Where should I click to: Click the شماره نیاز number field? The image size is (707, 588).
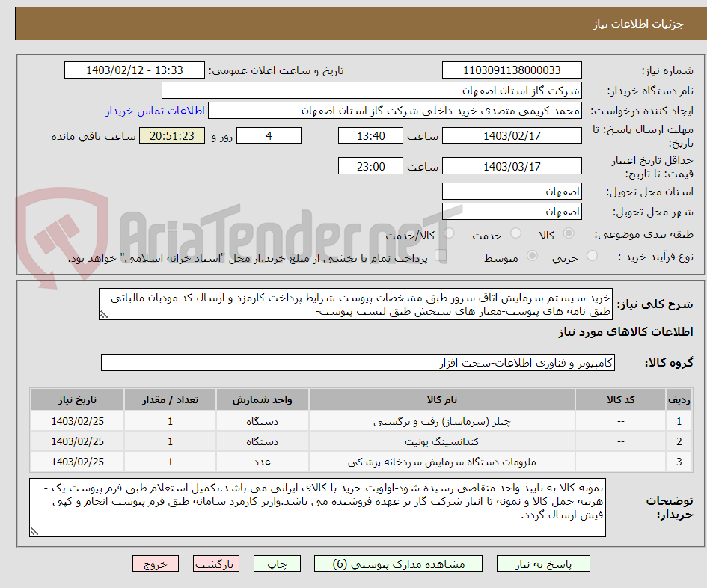pyautogui.click(x=512, y=70)
